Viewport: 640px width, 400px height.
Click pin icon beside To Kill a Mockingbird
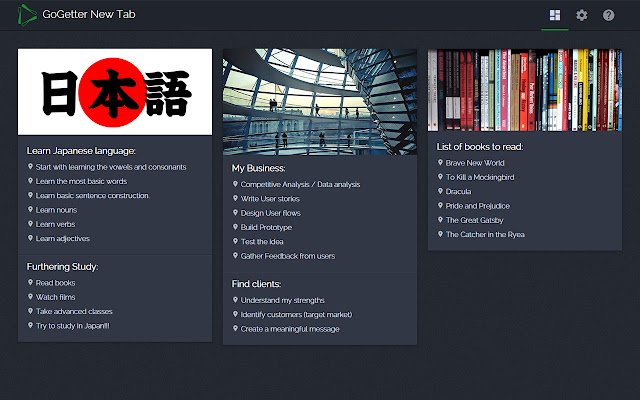click(440, 177)
